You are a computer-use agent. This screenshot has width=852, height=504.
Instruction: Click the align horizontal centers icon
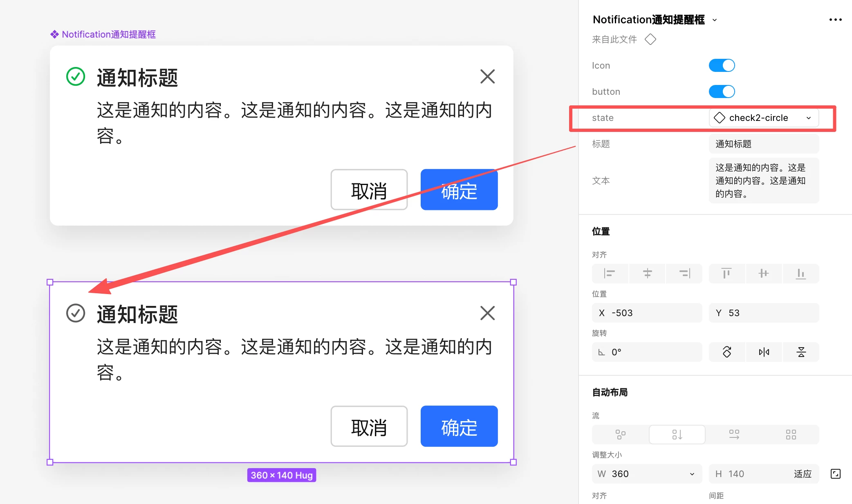coord(647,273)
